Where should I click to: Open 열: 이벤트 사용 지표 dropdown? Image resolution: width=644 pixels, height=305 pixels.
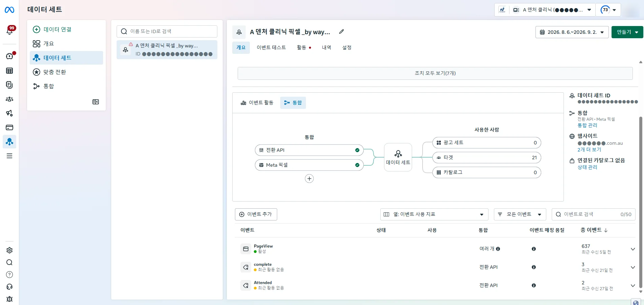click(x=434, y=214)
